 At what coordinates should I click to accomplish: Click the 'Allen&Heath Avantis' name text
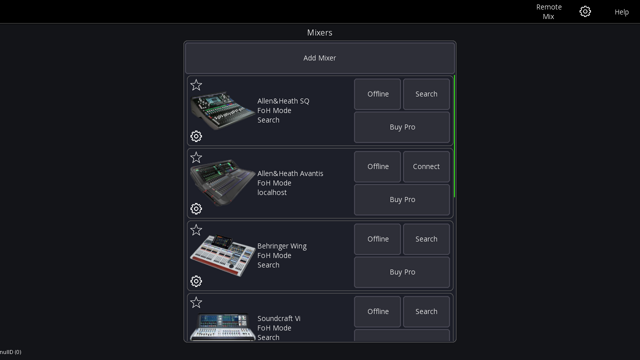pos(290,173)
